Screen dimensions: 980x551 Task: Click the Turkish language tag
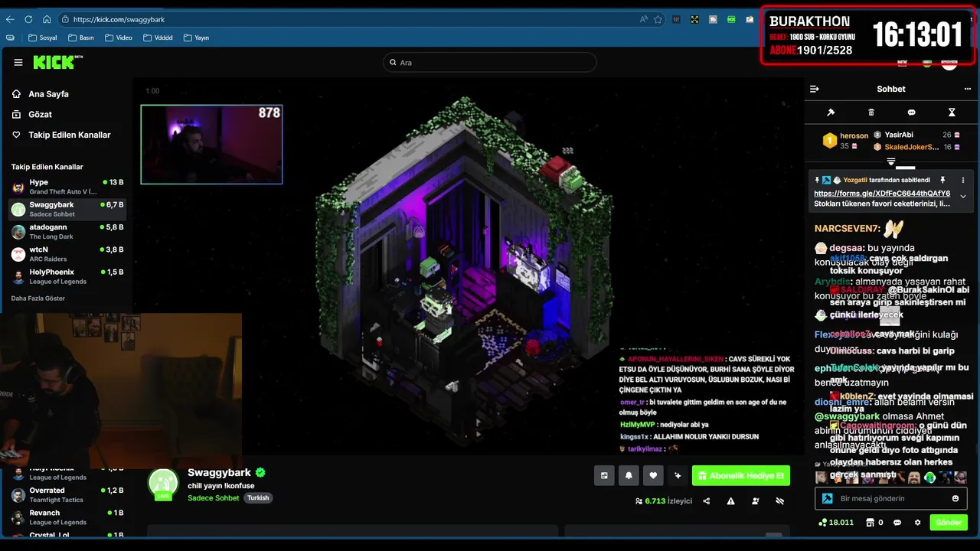258,498
